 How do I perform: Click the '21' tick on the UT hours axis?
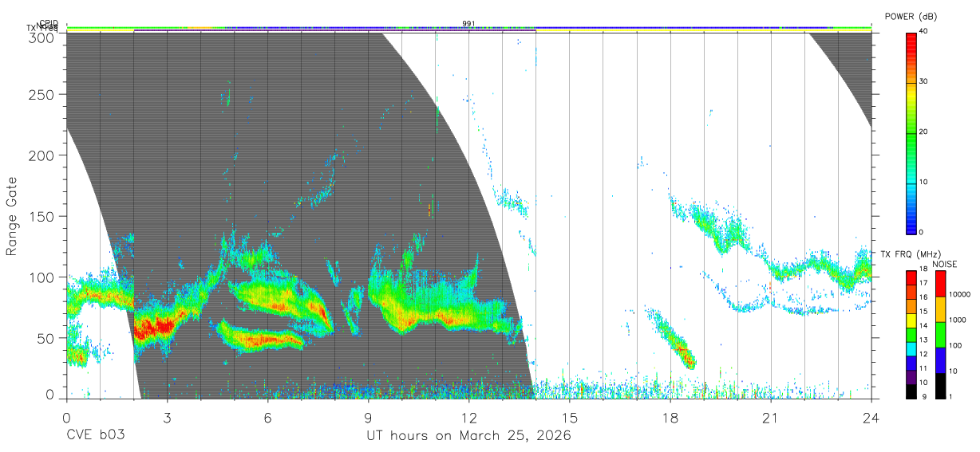(x=770, y=418)
